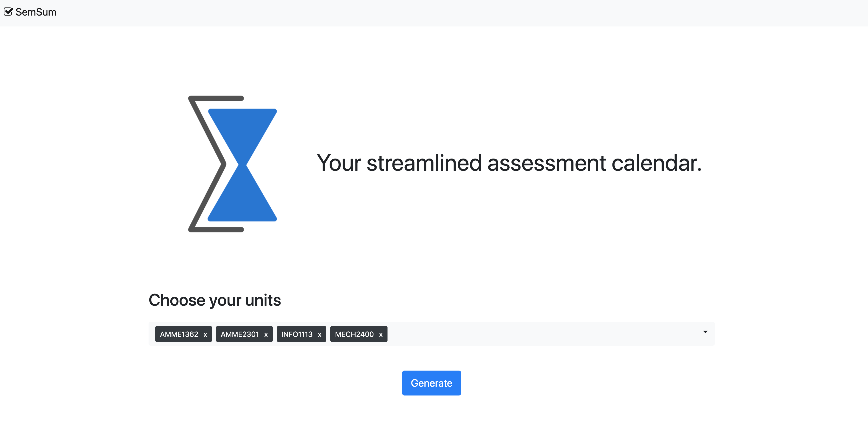Delete the MECH2400 tag with x
Image resolution: width=868 pixels, height=423 pixels.
[381, 335]
